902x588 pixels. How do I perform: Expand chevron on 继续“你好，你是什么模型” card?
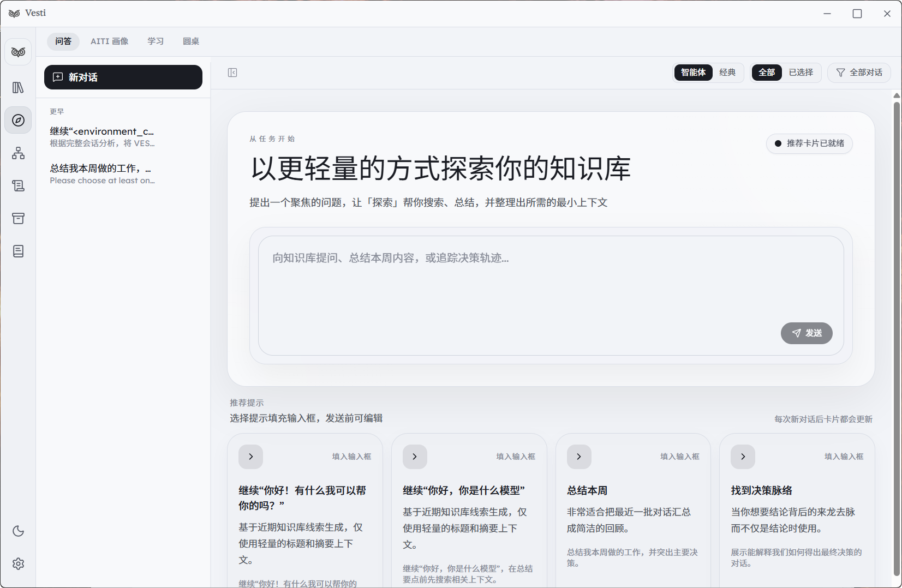415,457
